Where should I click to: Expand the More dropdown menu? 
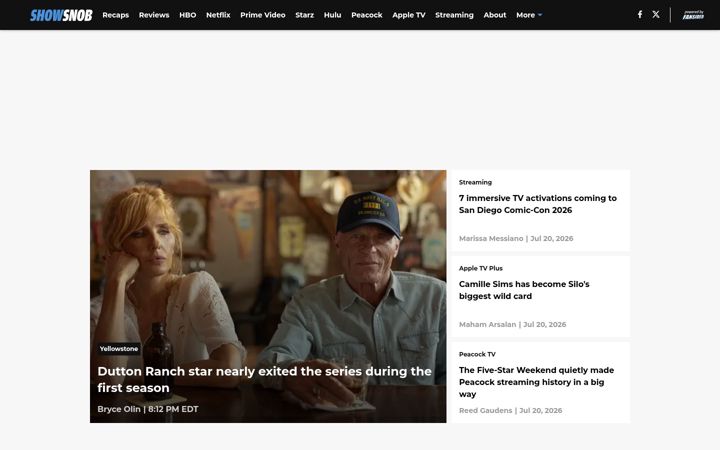(x=529, y=15)
